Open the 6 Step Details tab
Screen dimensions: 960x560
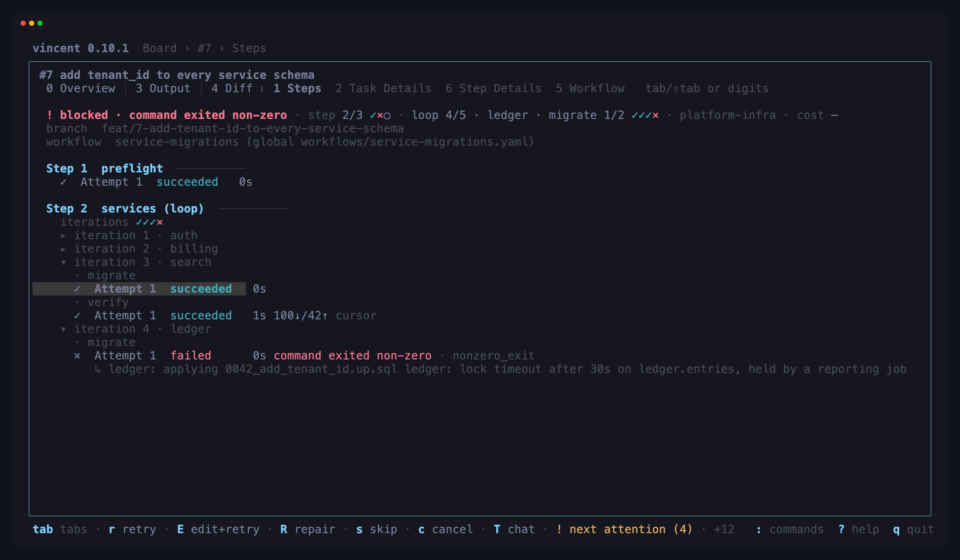(x=493, y=88)
